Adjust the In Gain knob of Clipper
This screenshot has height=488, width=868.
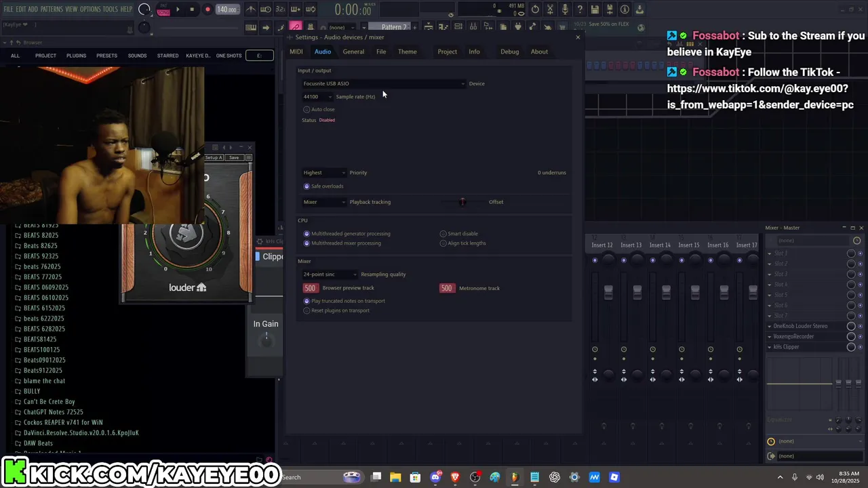pyautogui.click(x=267, y=341)
